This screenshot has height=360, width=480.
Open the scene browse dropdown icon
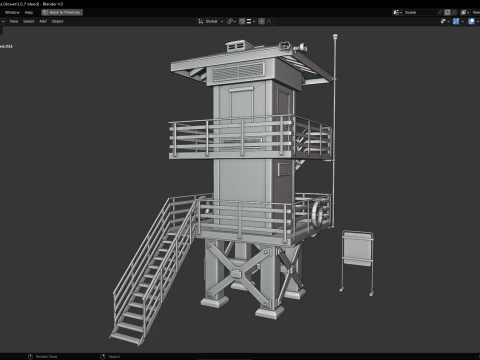397,12
